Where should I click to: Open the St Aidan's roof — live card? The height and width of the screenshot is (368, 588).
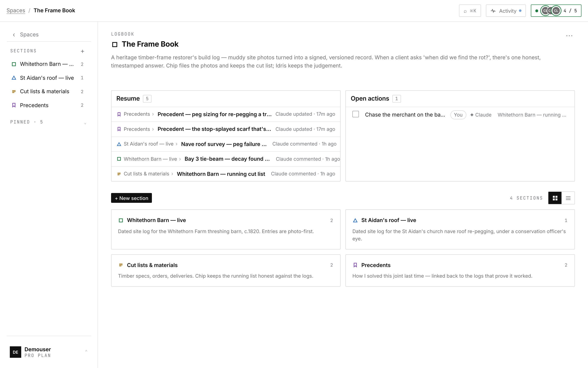click(460, 229)
